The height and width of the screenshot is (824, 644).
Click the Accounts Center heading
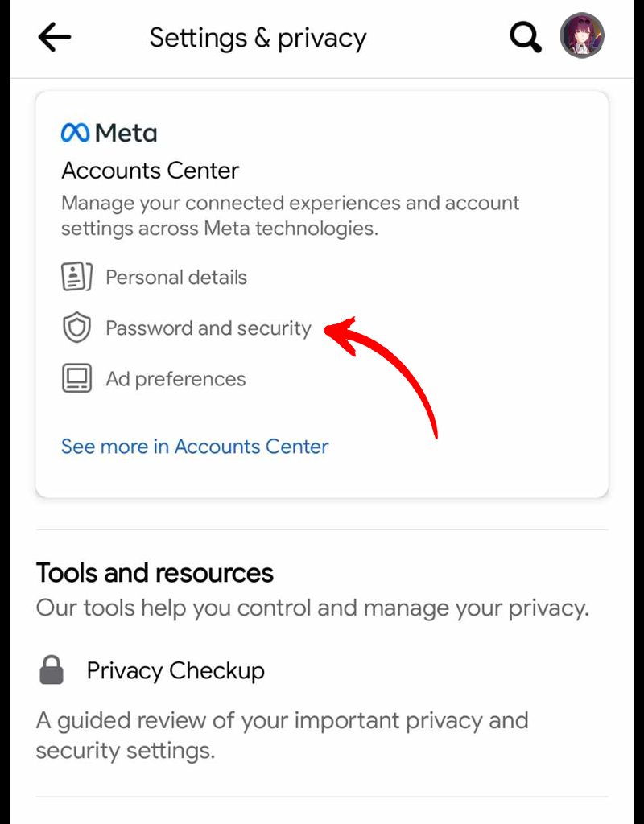pyautogui.click(x=151, y=171)
